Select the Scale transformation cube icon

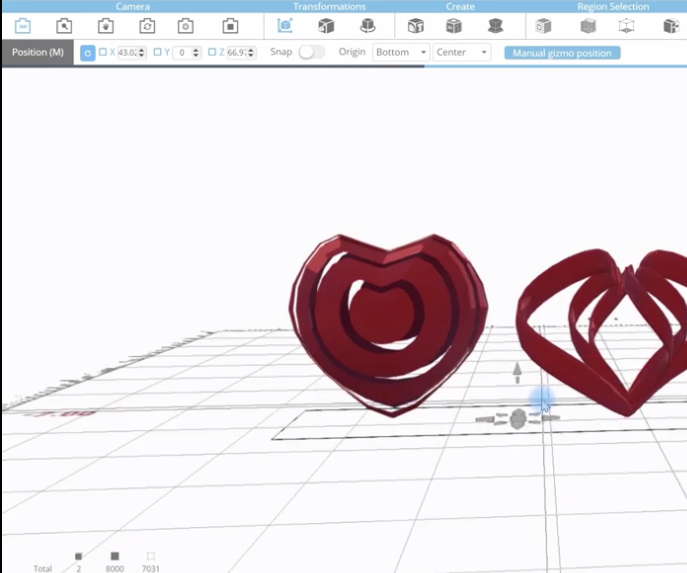[326, 26]
